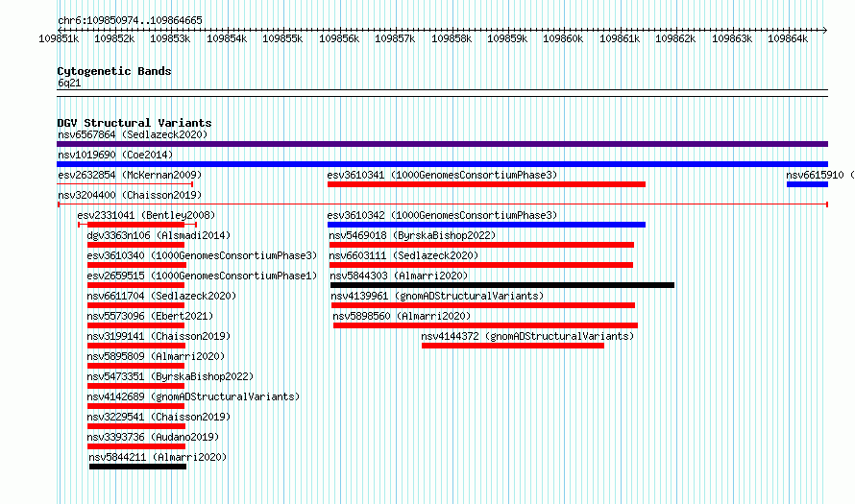Screen dimensions: 855x504
Task: Open esv2632854 (McKernan2009) variant
Action: [x=130, y=175]
